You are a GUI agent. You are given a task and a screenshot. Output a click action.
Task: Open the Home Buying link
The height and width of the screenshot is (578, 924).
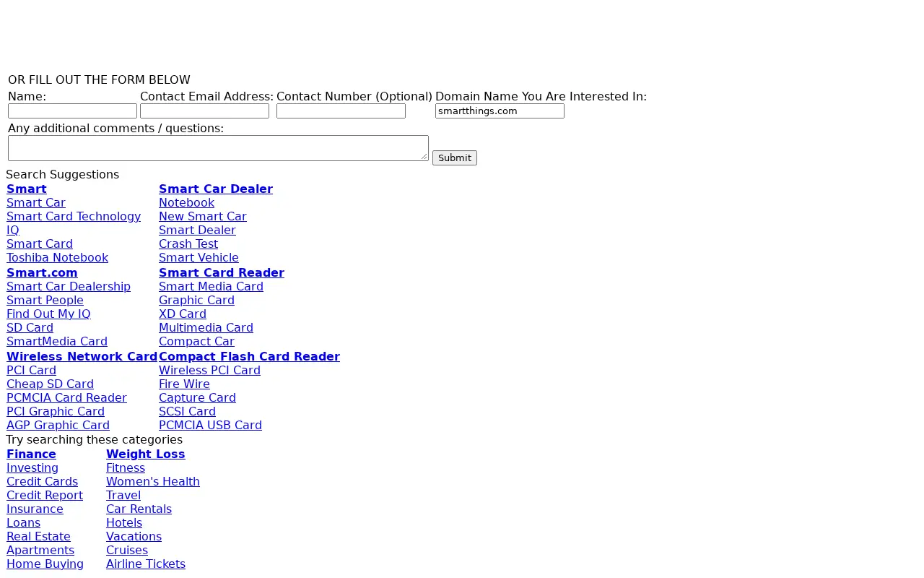45,564
